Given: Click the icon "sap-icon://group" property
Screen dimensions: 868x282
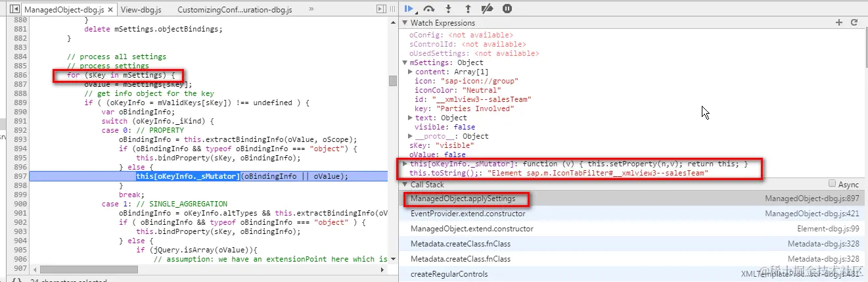Looking at the screenshot, I should click(467, 81).
